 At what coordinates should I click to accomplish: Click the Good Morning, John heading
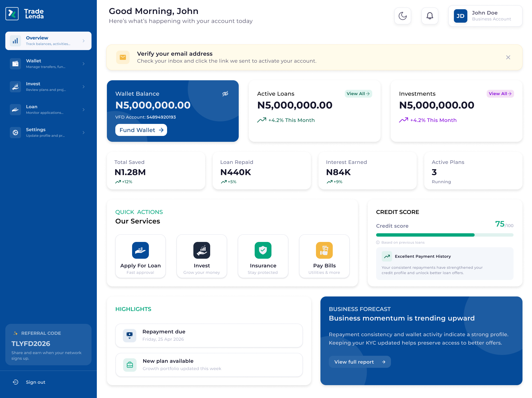[154, 11]
